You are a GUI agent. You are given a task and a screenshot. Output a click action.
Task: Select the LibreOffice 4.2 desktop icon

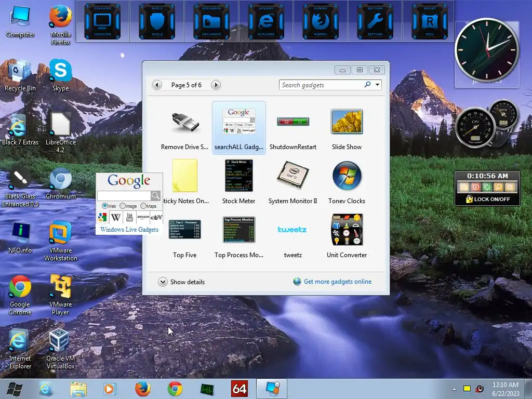coord(60,133)
